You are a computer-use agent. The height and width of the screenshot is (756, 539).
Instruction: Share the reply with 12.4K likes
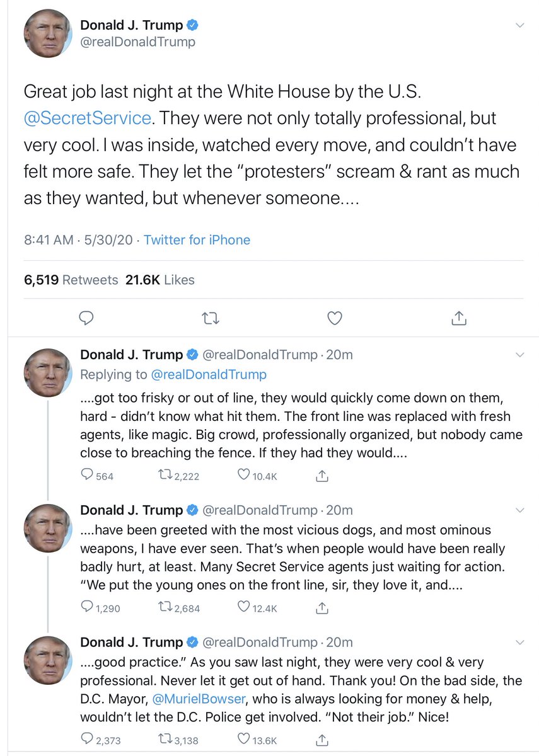[x=322, y=607]
